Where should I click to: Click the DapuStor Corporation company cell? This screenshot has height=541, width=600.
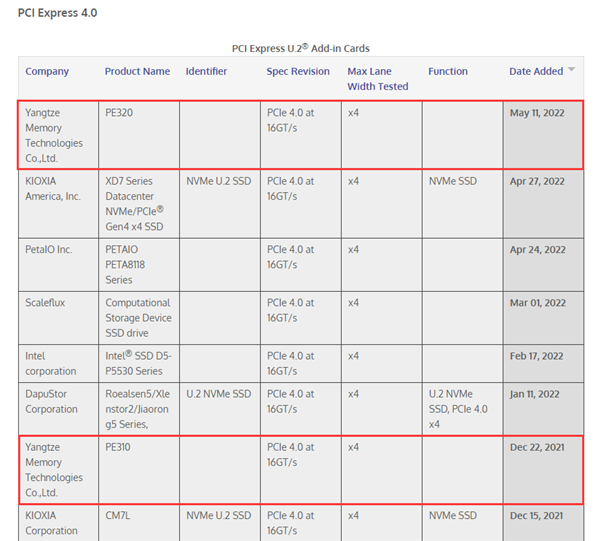click(x=51, y=402)
